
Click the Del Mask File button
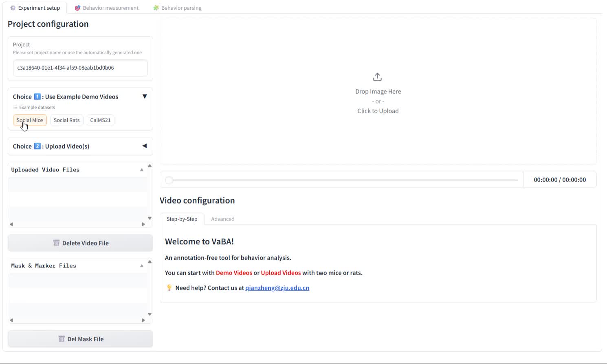[x=80, y=339]
